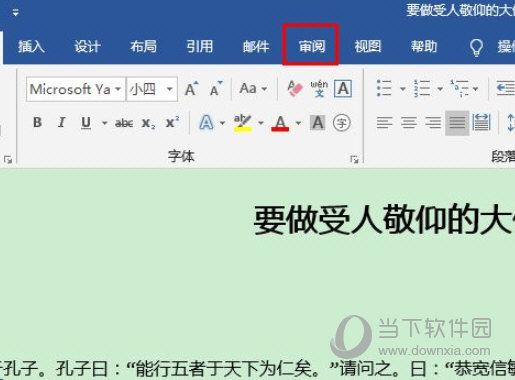
Task: Align text left
Action: click(x=384, y=123)
